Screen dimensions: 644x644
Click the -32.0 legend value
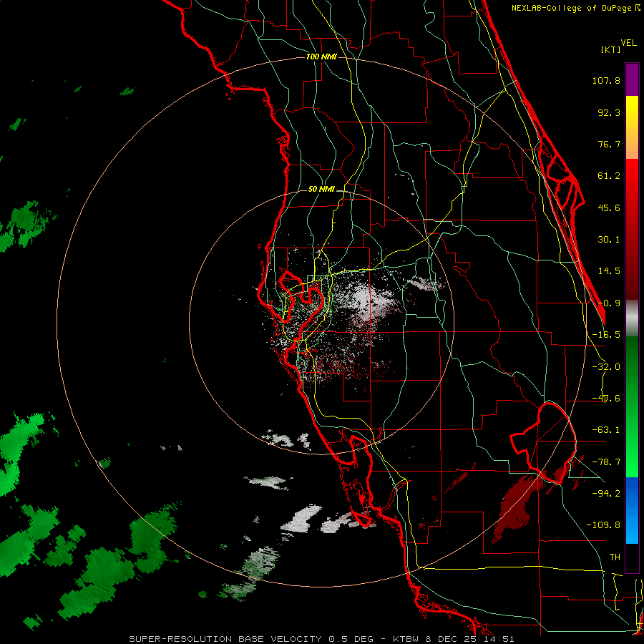[606, 367]
